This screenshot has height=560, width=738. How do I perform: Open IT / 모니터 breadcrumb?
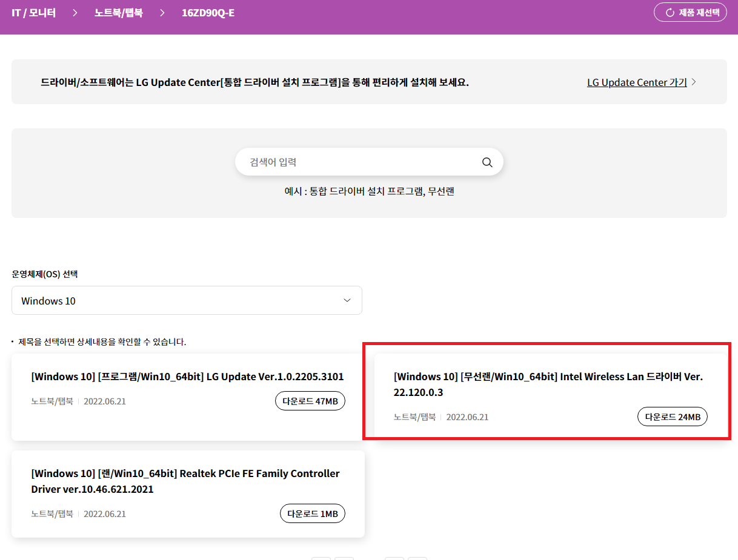tap(33, 12)
